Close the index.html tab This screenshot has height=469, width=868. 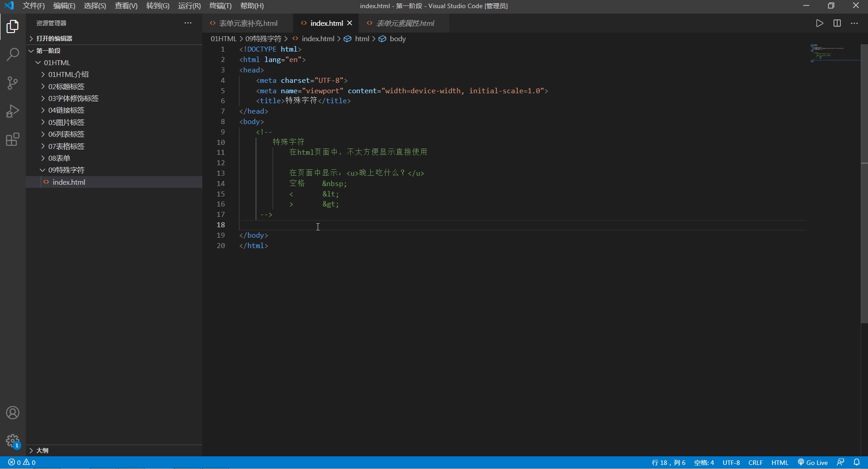[349, 23]
